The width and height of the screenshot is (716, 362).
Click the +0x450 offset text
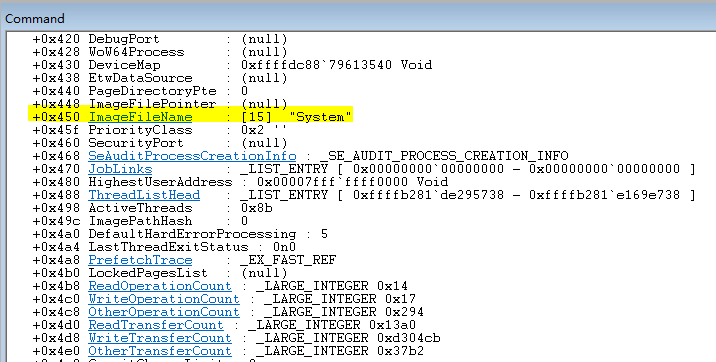tap(56, 117)
